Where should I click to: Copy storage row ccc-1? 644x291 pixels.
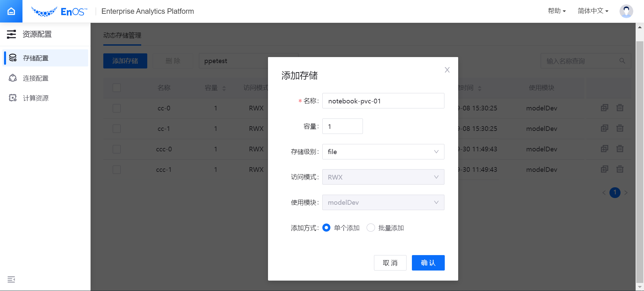604,169
